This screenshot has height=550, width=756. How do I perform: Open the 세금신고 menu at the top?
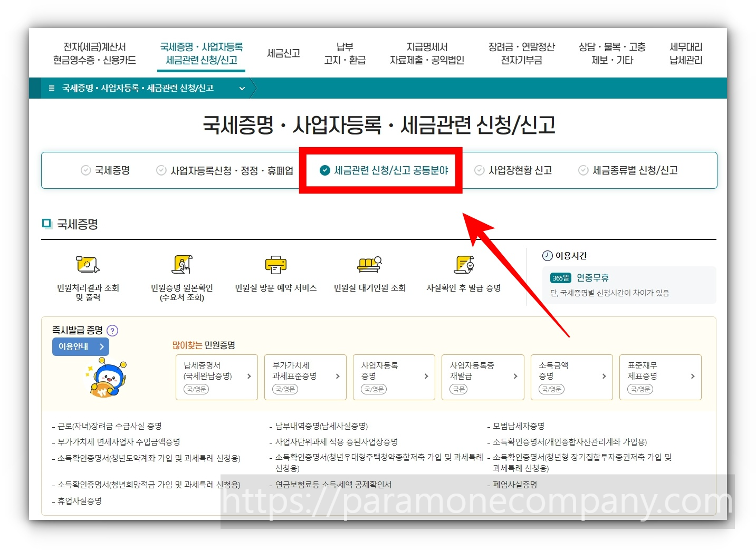coord(283,53)
